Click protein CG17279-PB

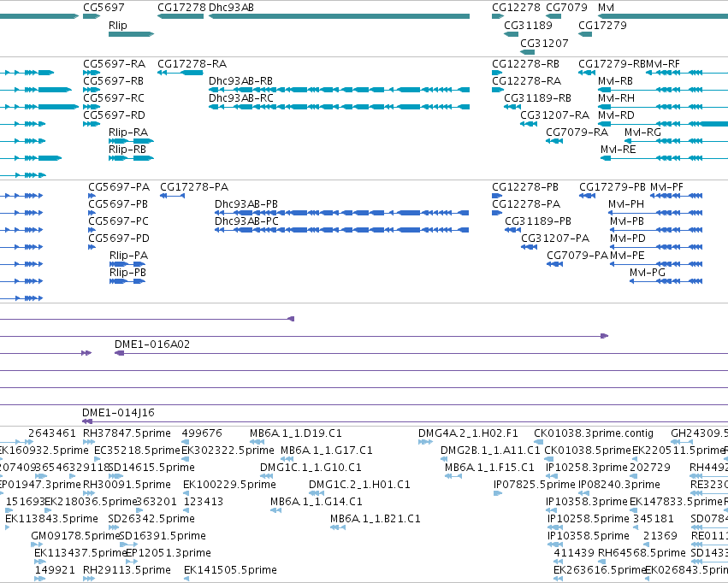pyautogui.click(x=588, y=196)
